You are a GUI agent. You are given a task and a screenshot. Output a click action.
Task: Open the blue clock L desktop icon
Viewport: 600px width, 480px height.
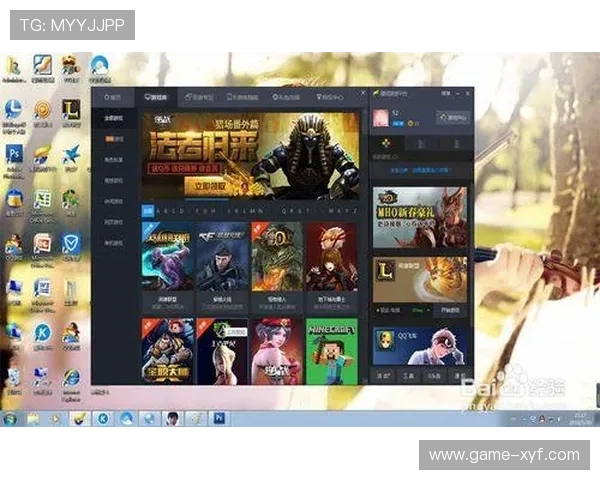pos(14,109)
